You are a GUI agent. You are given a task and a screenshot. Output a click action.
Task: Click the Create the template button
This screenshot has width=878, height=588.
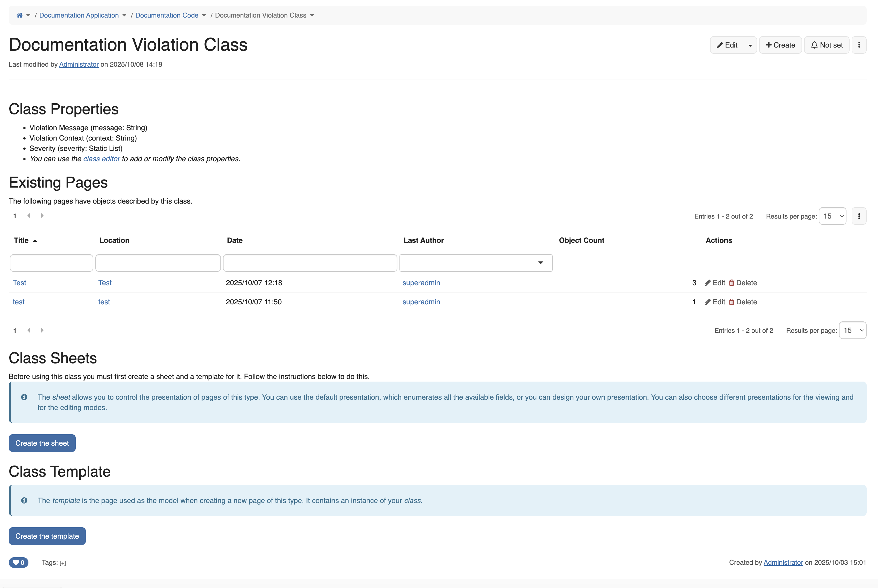[x=47, y=536]
